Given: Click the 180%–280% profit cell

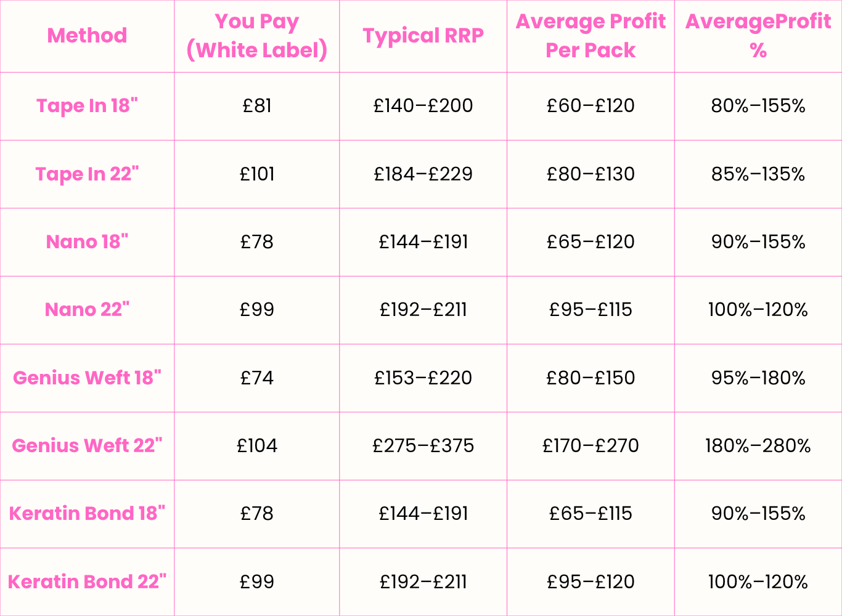Looking at the screenshot, I should 758,445.
